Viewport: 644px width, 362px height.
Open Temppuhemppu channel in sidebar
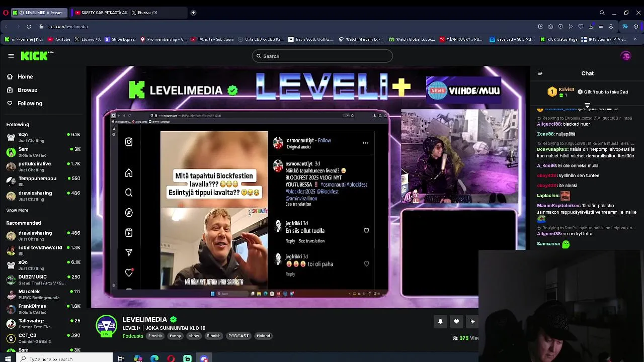[43, 182]
